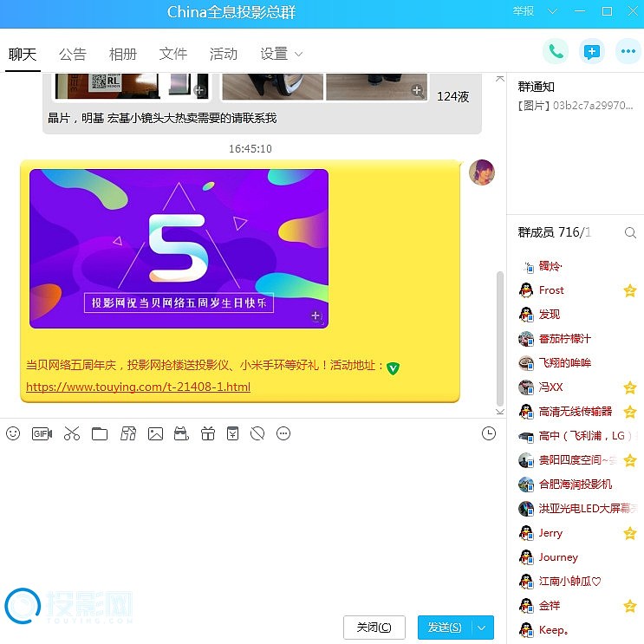Select member 高清无线传输器
The width and height of the screenshot is (644, 644).
coord(576,412)
